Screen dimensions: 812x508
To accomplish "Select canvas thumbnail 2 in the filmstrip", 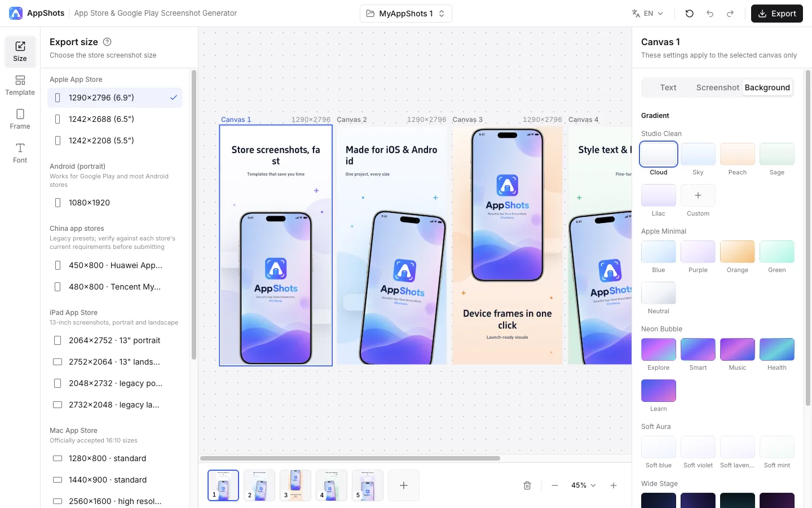I will (259, 485).
